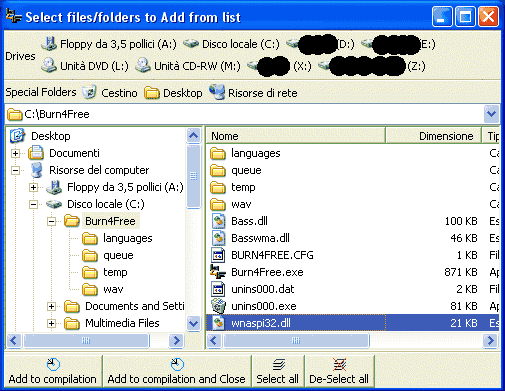505x391 pixels.
Task: Sort file list by Dimensione column
Action: [x=433, y=136]
